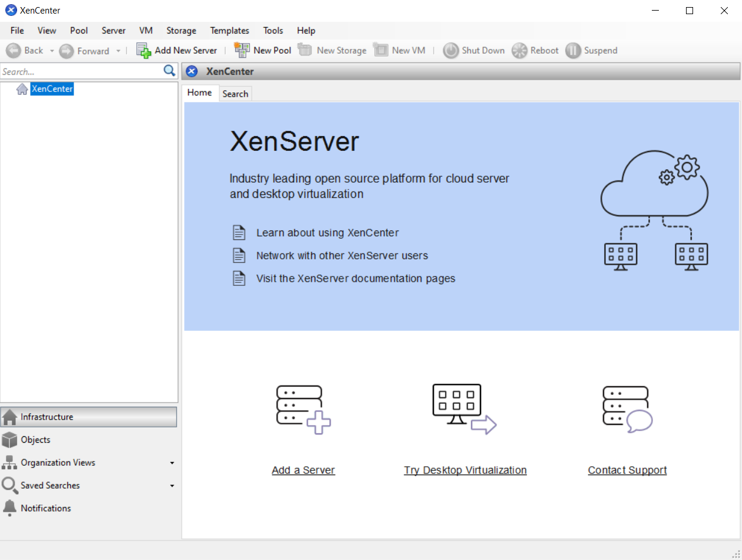
Task: Click the Reboot toolbar icon
Action: pyautogui.click(x=518, y=50)
